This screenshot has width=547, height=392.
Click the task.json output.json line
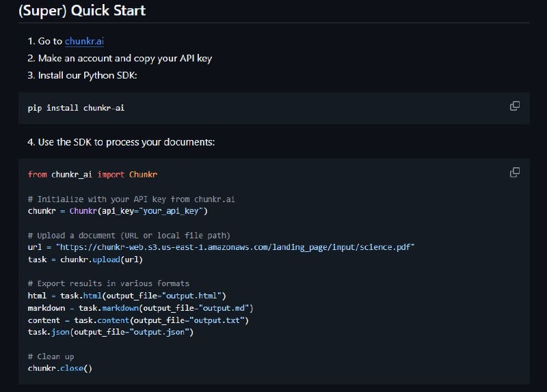pos(111,332)
